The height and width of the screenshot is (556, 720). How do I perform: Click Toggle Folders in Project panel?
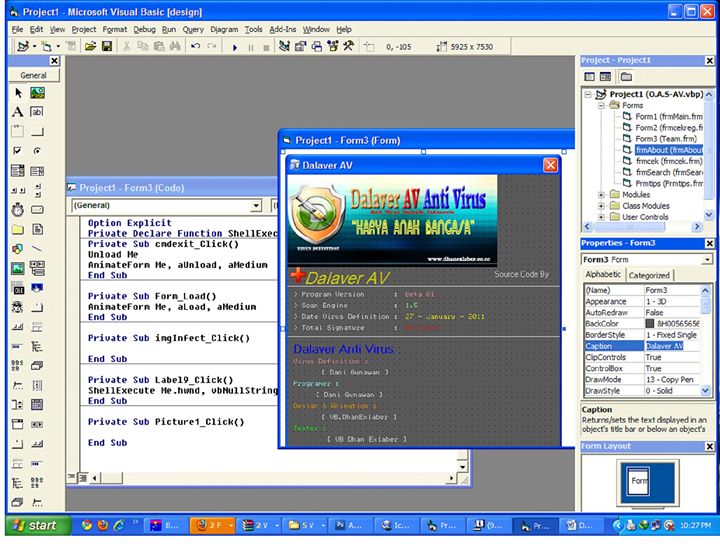tap(626, 77)
